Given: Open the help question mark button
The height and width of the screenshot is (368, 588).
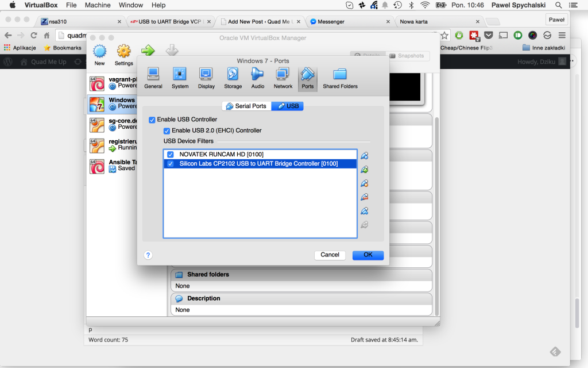Looking at the screenshot, I should 148,255.
